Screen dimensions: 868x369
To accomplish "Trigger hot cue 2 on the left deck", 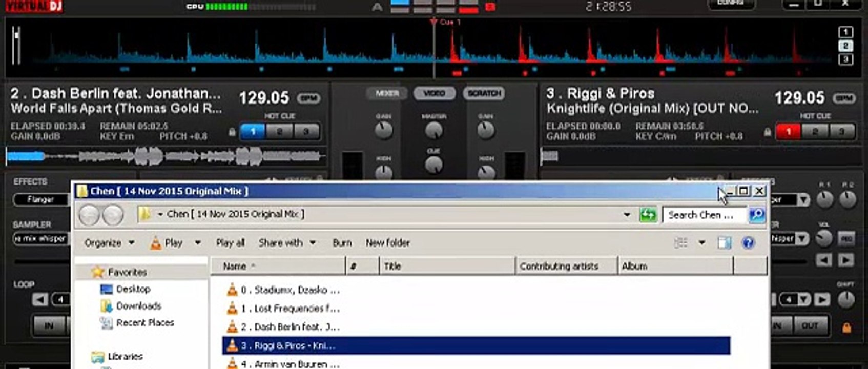I will (279, 132).
